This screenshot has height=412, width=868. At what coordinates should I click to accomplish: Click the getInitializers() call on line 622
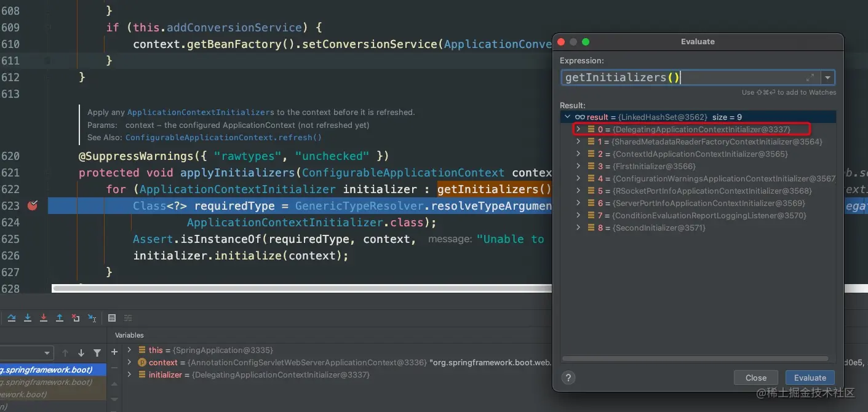494,189
